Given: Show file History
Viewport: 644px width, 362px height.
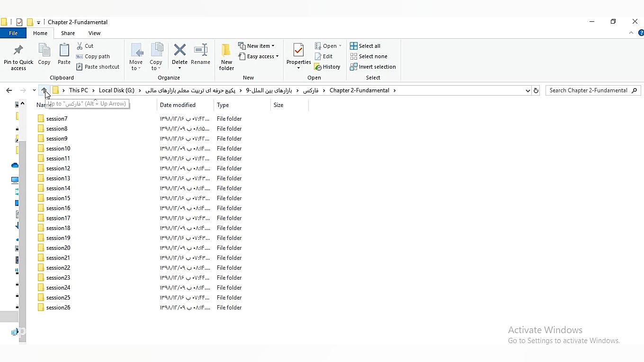Looking at the screenshot, I should (x=328, y=67).
